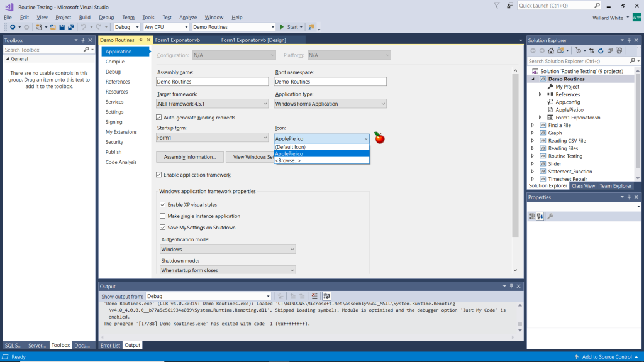Click the Save All toolbar icon
Image resolution: width=644 pixels, height=362 pixels.
point(71,27)
